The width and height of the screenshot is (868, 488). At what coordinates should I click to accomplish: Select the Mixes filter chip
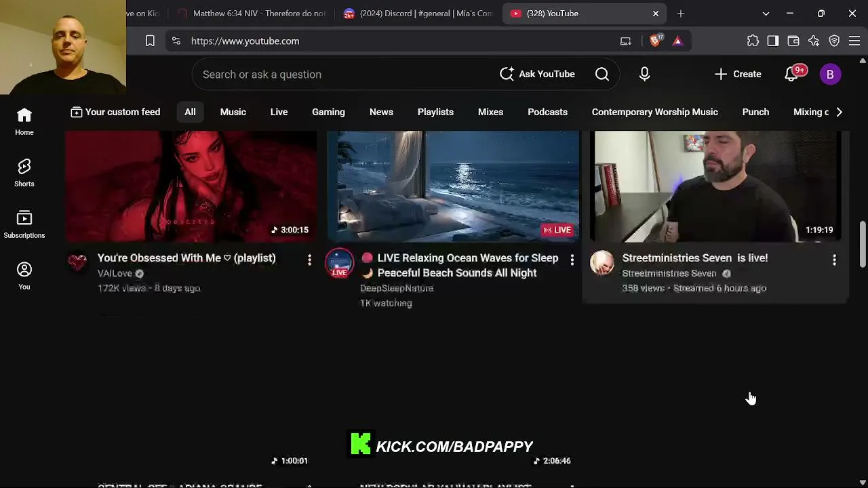490,112
